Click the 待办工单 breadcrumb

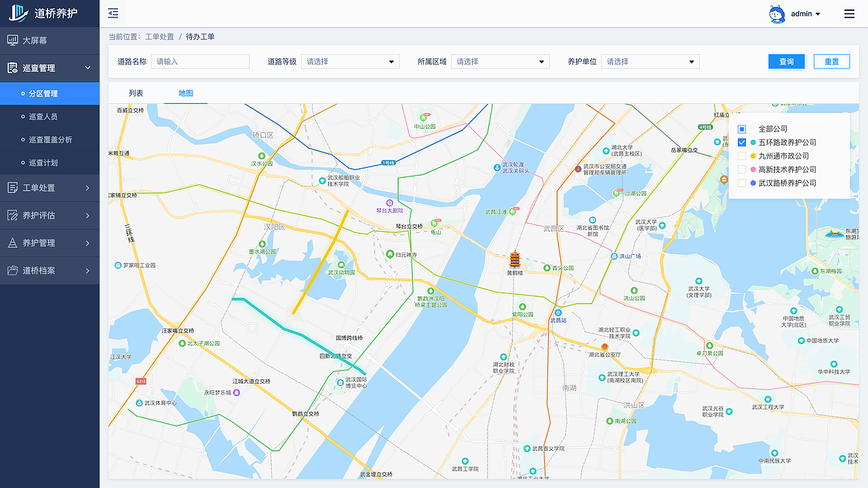click(x=200, y=37)
